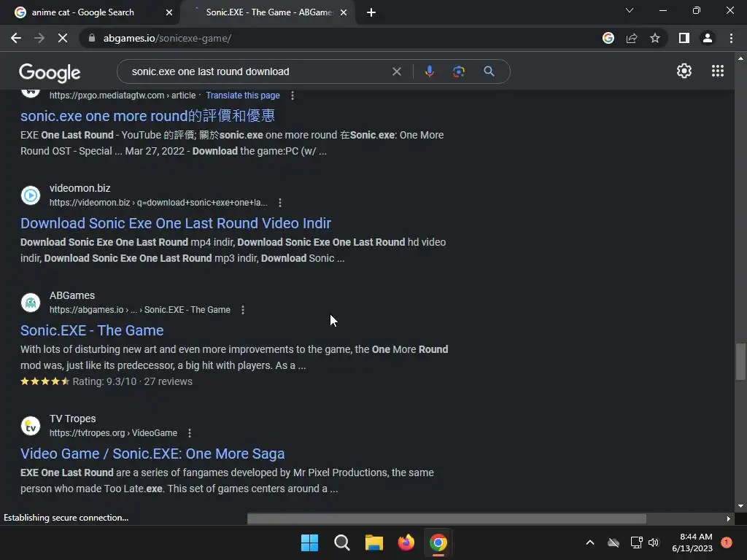Open more options for ABGames result
This screenshot has width=747, height=560.
click(x=243, y=310)
